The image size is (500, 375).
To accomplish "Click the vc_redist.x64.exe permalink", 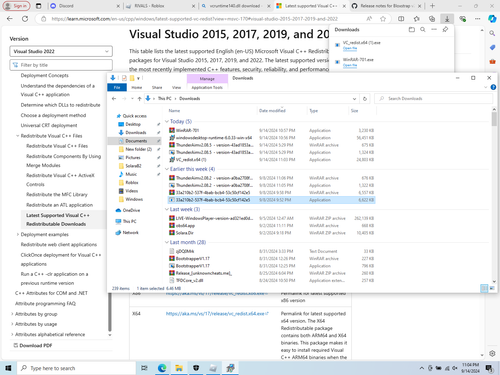I will coord(217,314).
